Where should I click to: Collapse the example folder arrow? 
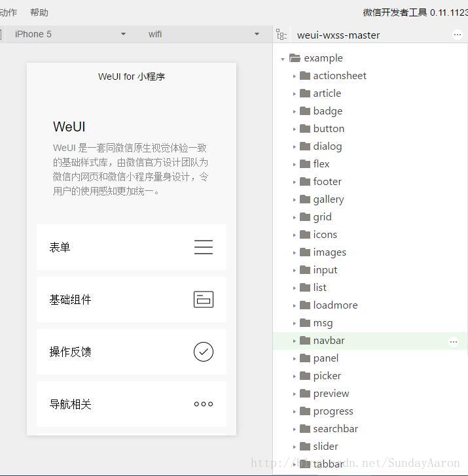tap(283, 59)
